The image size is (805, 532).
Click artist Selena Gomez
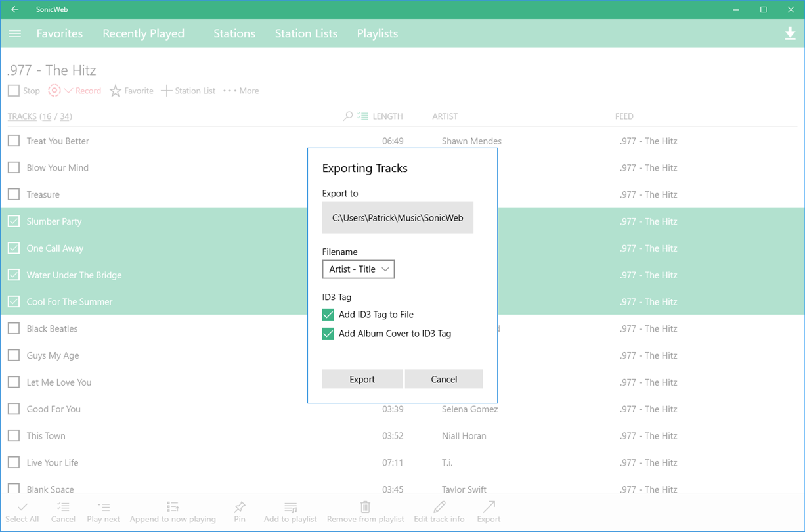[x=470, y=409]
